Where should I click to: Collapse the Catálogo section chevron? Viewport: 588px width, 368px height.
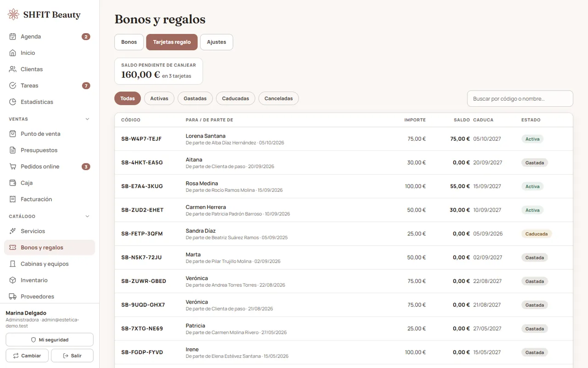tap(88, 216)
